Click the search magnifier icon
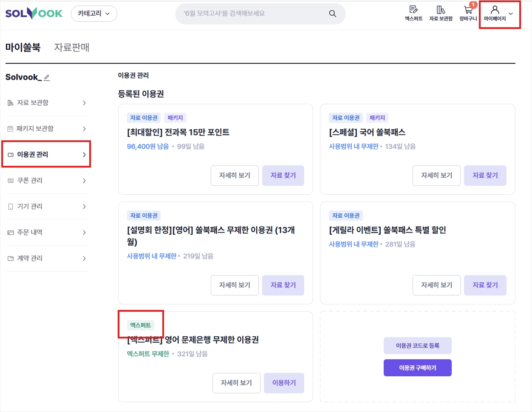 tap(333, 14)
